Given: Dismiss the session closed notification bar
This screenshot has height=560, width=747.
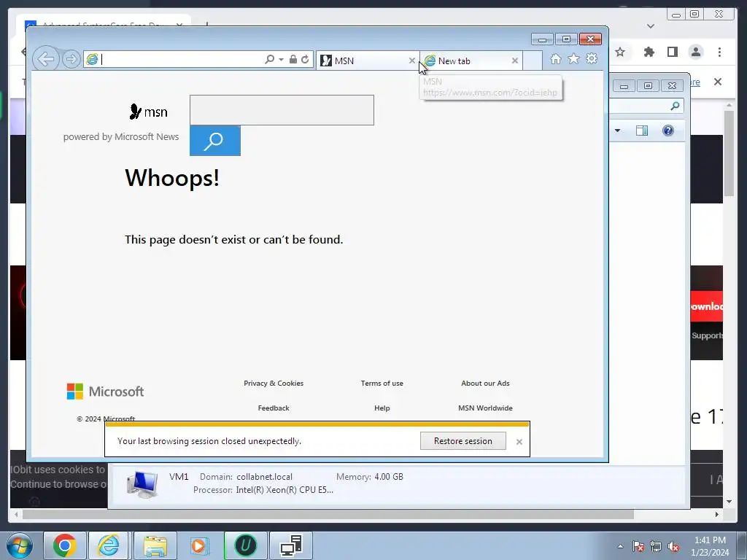Looking at the screenshot, I should [x=519, y=442].
